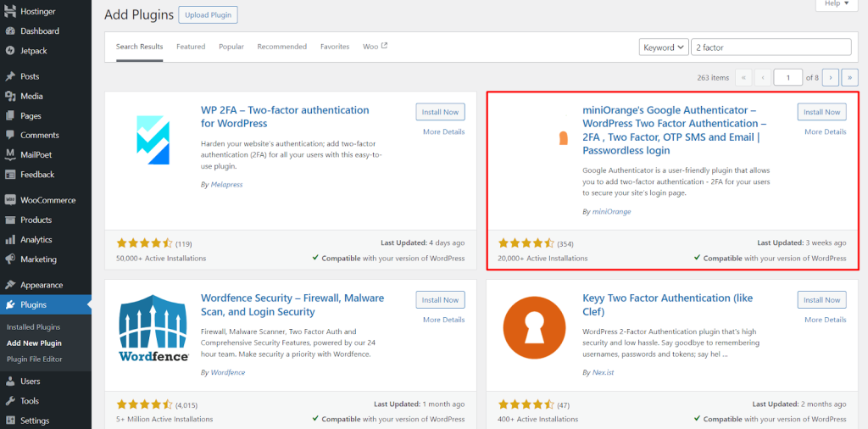
Task: Click '50,000+ Active Installations' text
Action: [x=161, y=258]
